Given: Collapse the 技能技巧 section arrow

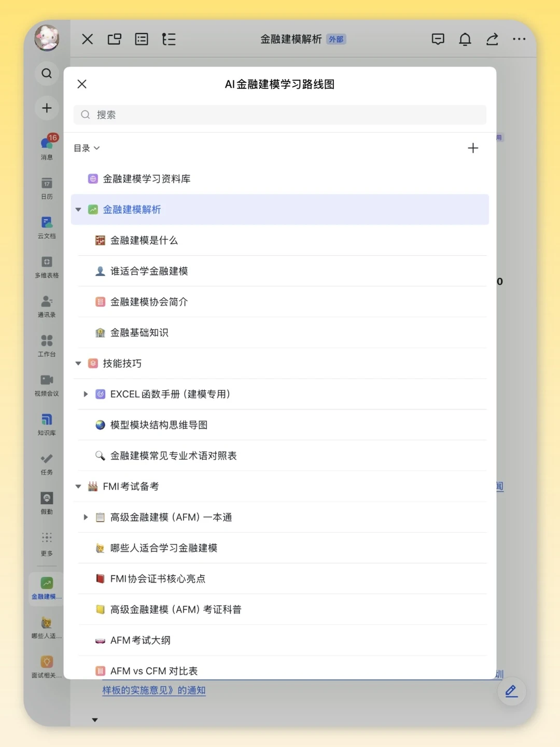Looking at the screenshot, I should pos(78,364).
